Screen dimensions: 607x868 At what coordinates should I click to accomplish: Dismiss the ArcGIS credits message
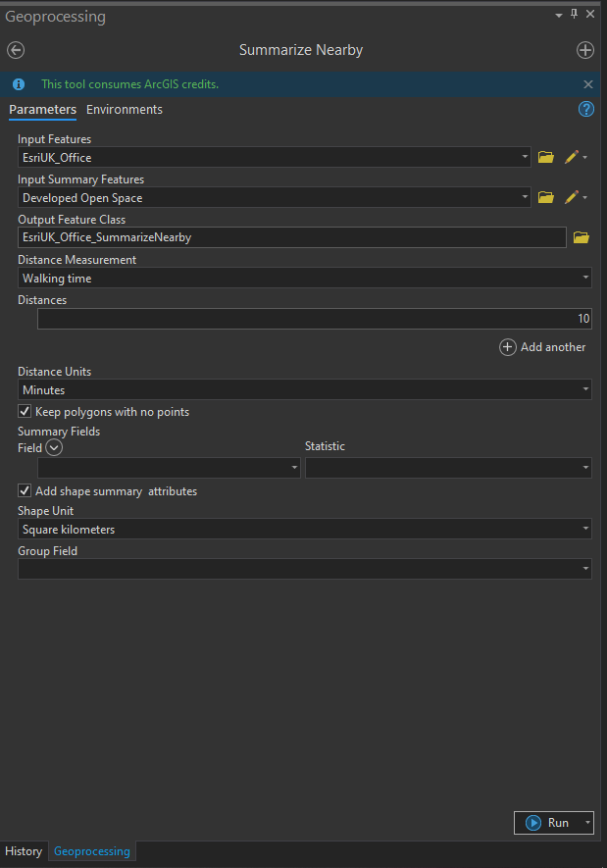(x=588, y=84)
